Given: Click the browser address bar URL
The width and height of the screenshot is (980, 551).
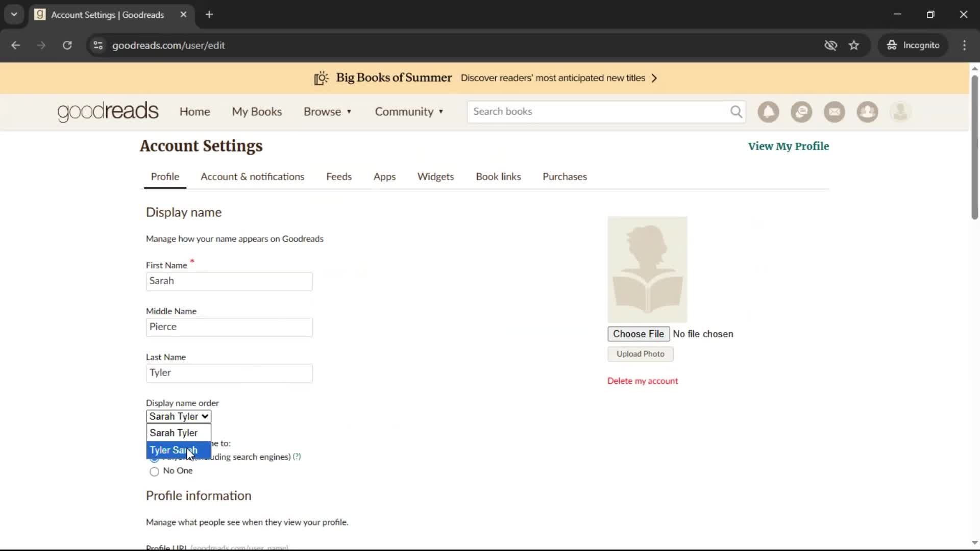Looking at the screenshot, I should click(x=168, y=45).
